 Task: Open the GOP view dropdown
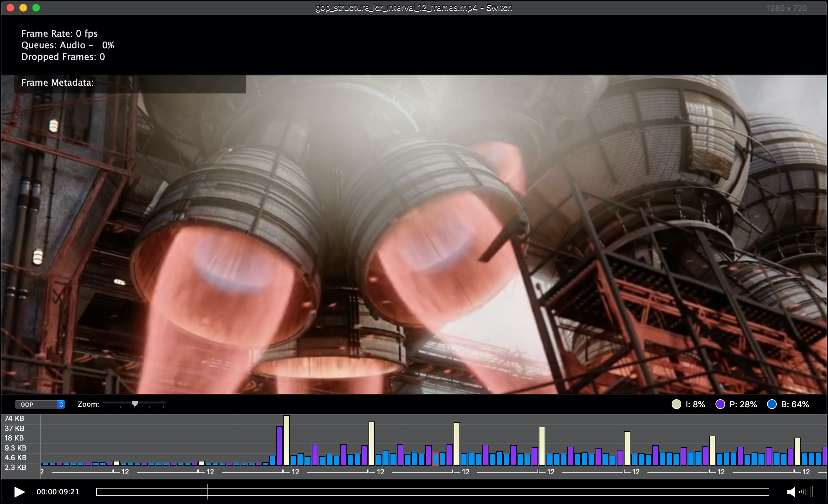tap(40, 404)
